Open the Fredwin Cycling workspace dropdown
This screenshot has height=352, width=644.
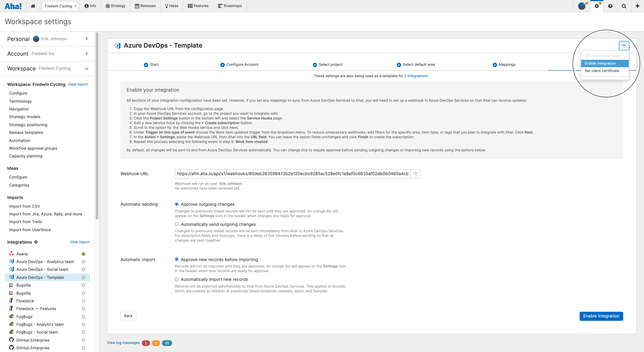coord(60,6)
